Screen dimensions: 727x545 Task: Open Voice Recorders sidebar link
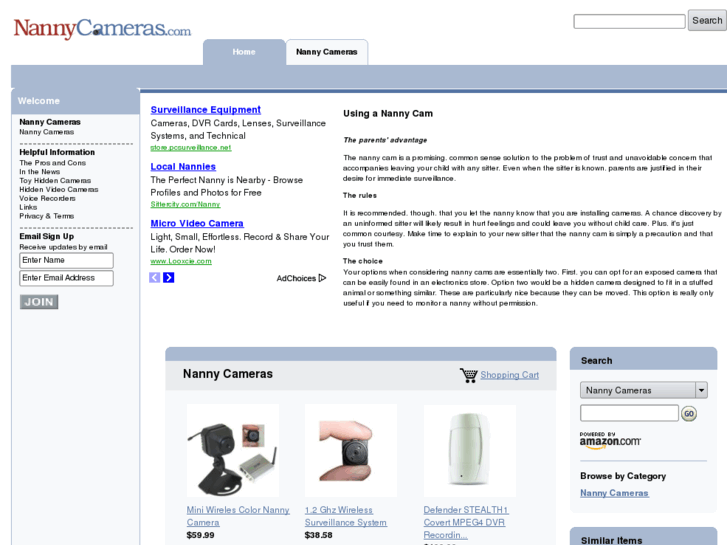point(47,198)
